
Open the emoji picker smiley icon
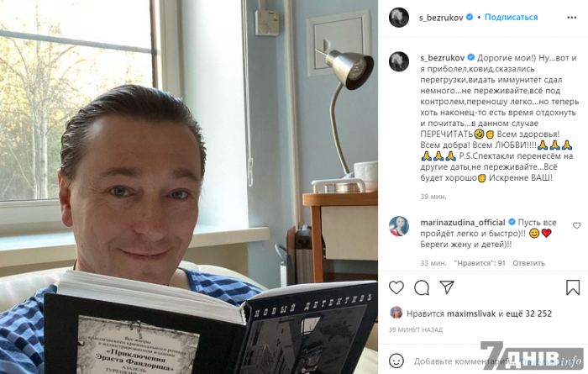(x=396, y=361)
